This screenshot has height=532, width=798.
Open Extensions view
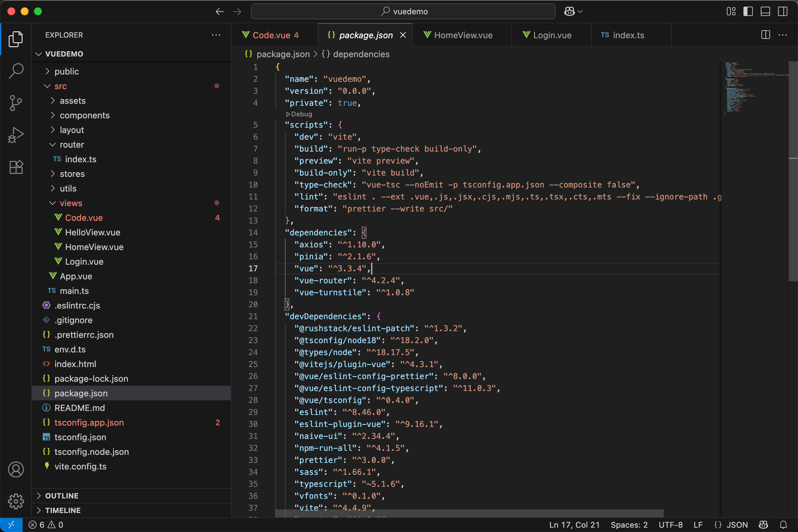coord(16,167)
